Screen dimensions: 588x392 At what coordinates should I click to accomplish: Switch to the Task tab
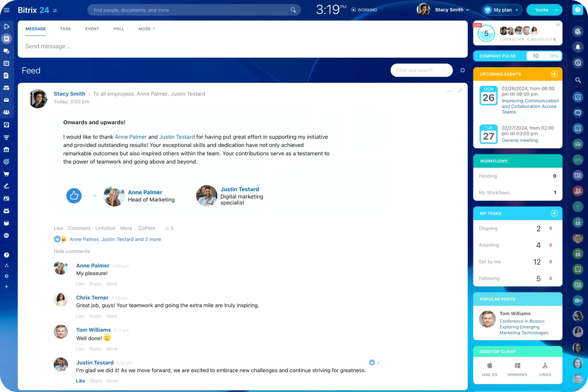point(65,29)
